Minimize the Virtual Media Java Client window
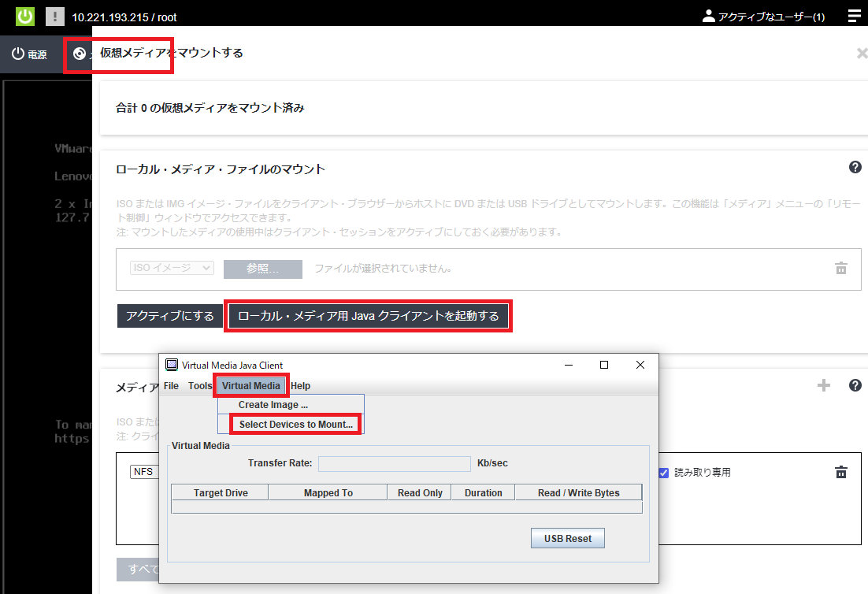This screenshot has width=868, height=594. (569, 365)
